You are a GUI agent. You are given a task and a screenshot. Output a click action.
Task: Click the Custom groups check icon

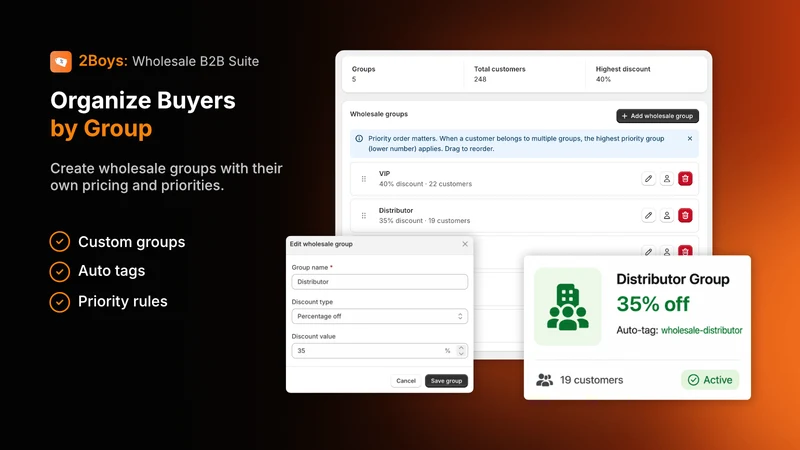click(60, 241)
